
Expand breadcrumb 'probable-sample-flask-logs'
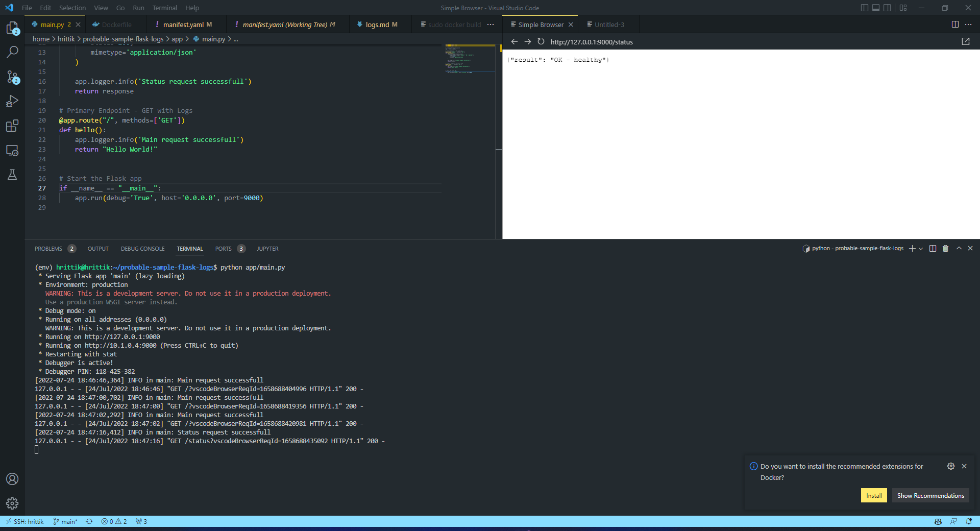click(x=123, y=39)
